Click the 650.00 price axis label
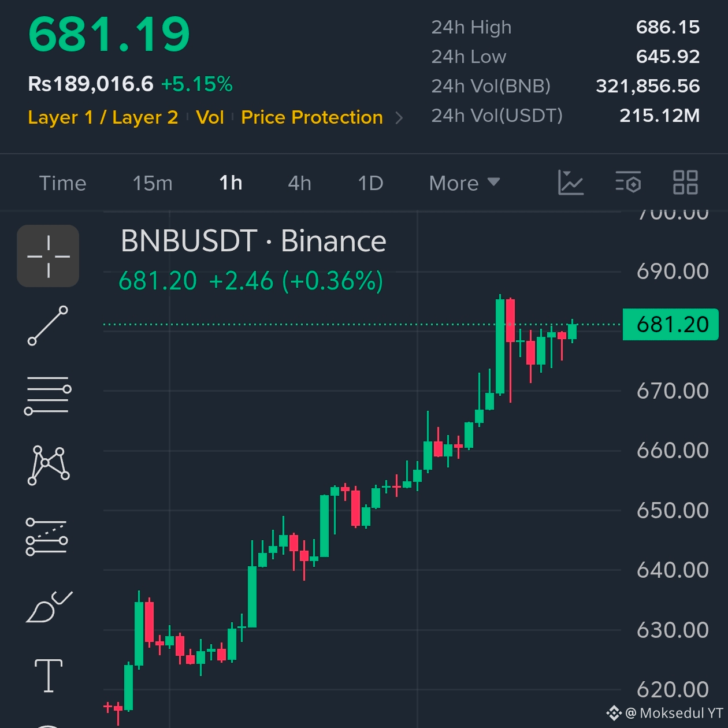The height and width of the screenshot is (728, 728). pos(673,511)
